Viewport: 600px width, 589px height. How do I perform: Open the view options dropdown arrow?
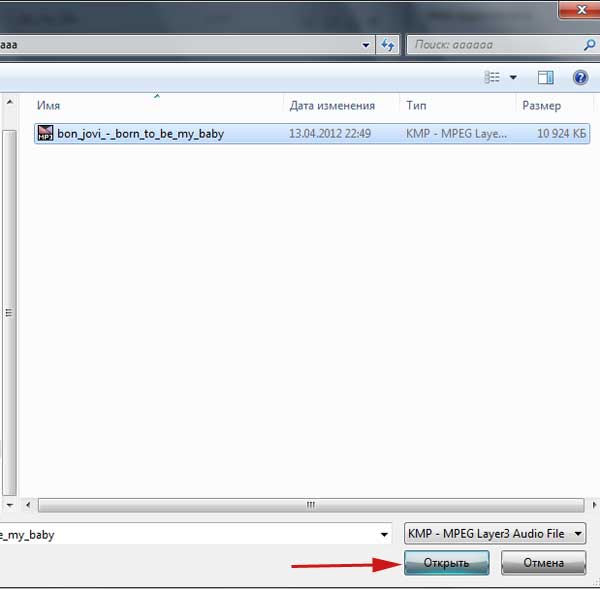[513, 77]
